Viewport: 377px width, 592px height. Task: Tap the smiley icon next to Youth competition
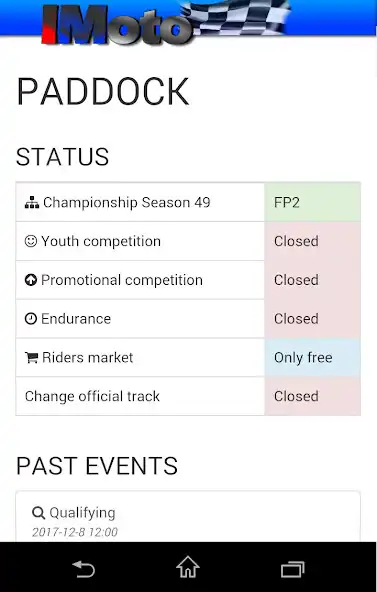31,241
